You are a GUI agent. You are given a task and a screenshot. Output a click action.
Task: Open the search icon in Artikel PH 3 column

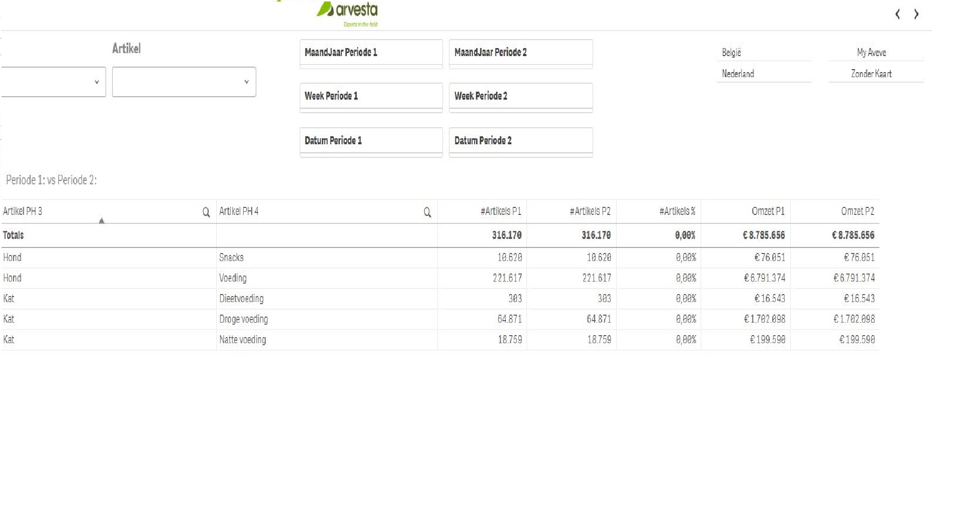click(x=206, y=211)
